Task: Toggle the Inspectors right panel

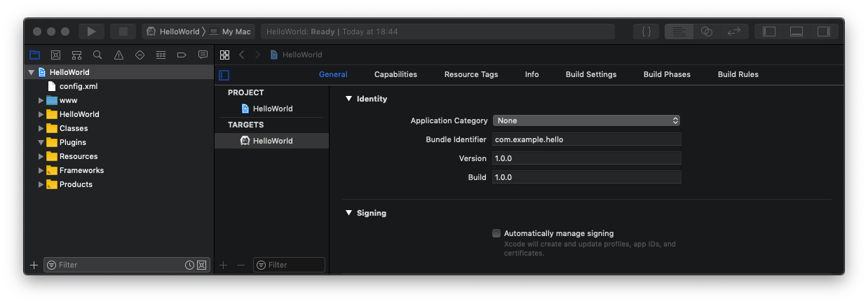Action: click(823, 32)
